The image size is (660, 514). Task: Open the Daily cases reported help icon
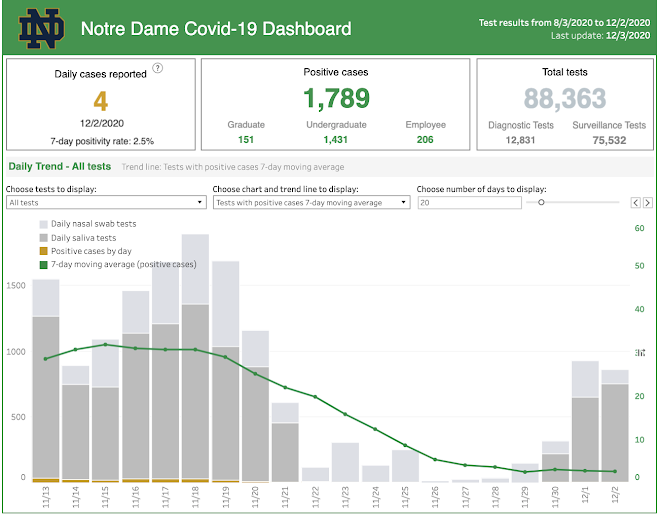pyautogui.click(x=157, y=68)
